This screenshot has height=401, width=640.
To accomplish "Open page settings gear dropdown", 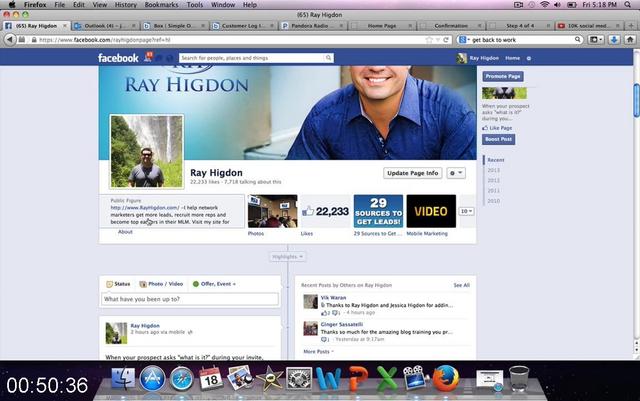I will (456, 173).
